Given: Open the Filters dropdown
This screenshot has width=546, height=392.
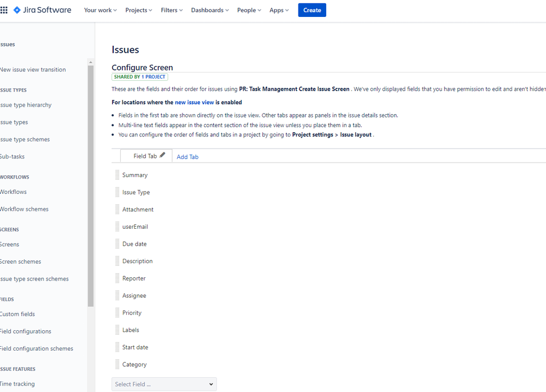Looking at the screenshot, I should [171, 10].
